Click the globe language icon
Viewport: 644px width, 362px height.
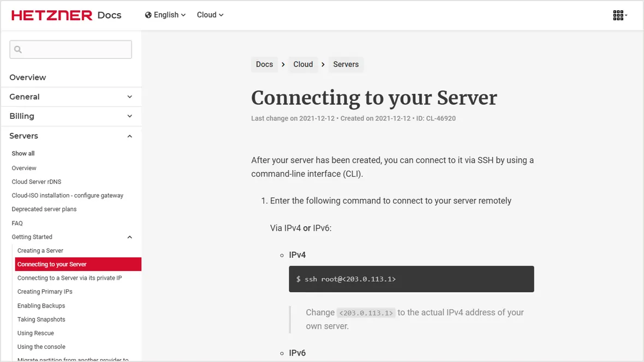tap(148, 15)
